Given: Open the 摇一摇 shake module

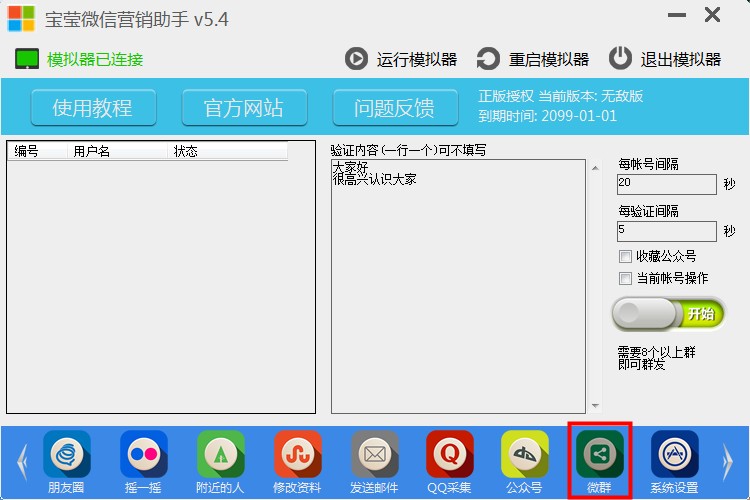Looking at the screenshot, I should pyautogui.click(x=143, y=455).
